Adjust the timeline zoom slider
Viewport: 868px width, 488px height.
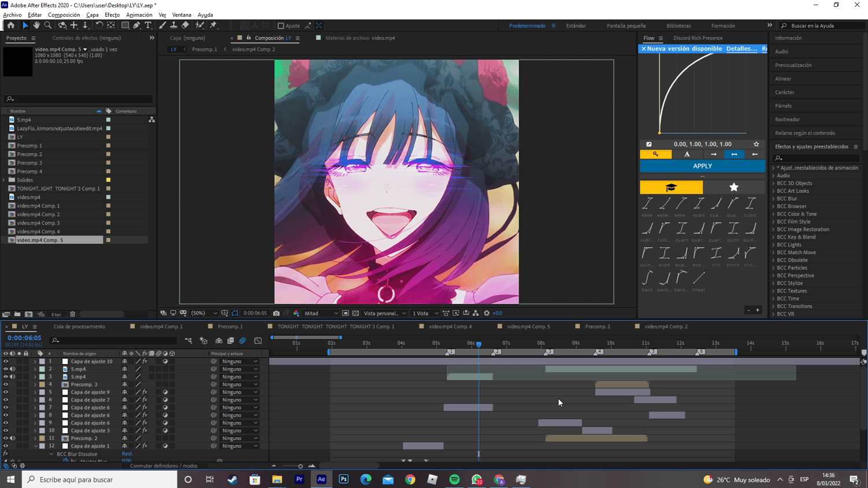tap(300, 466)
